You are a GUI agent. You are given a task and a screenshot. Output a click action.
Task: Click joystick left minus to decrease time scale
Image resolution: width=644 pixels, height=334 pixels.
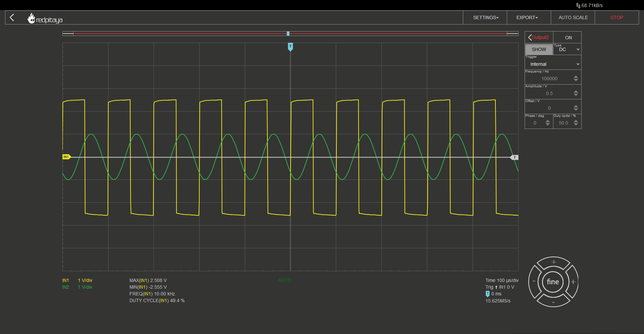coord(534,281)
